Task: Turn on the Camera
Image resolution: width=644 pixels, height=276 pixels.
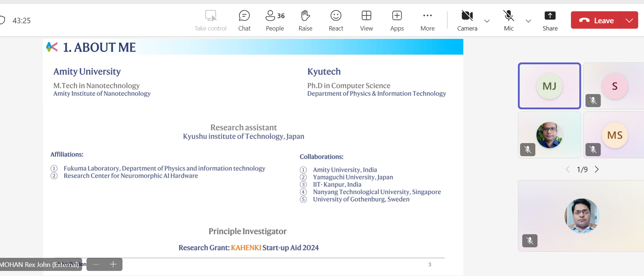Action: tap(467, 20)
